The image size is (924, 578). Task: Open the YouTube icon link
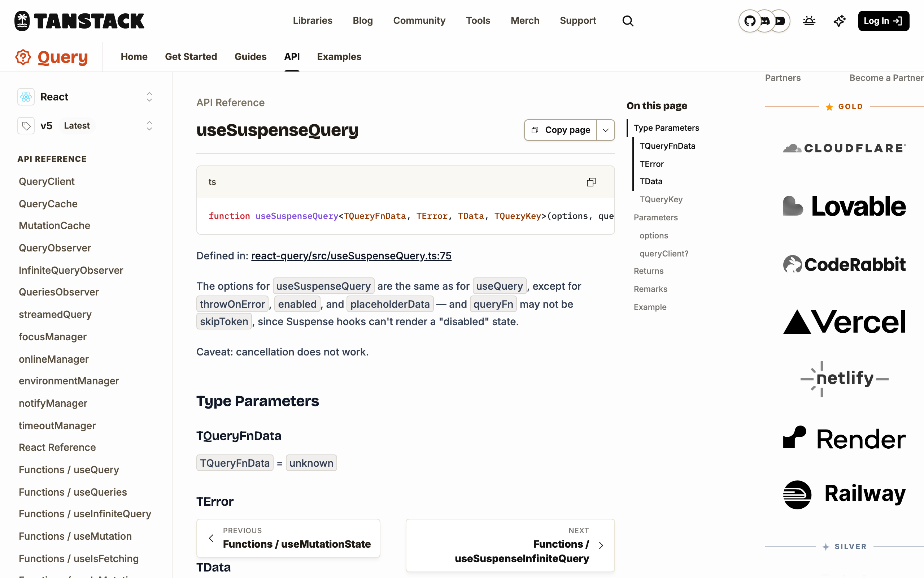pos(780,21)
